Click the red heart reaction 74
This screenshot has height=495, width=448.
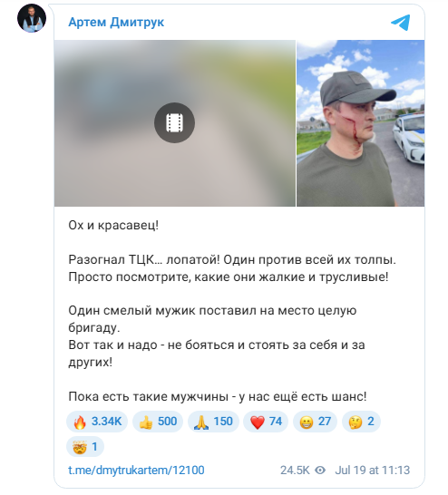pyautogui.click(x=266, y=422)
